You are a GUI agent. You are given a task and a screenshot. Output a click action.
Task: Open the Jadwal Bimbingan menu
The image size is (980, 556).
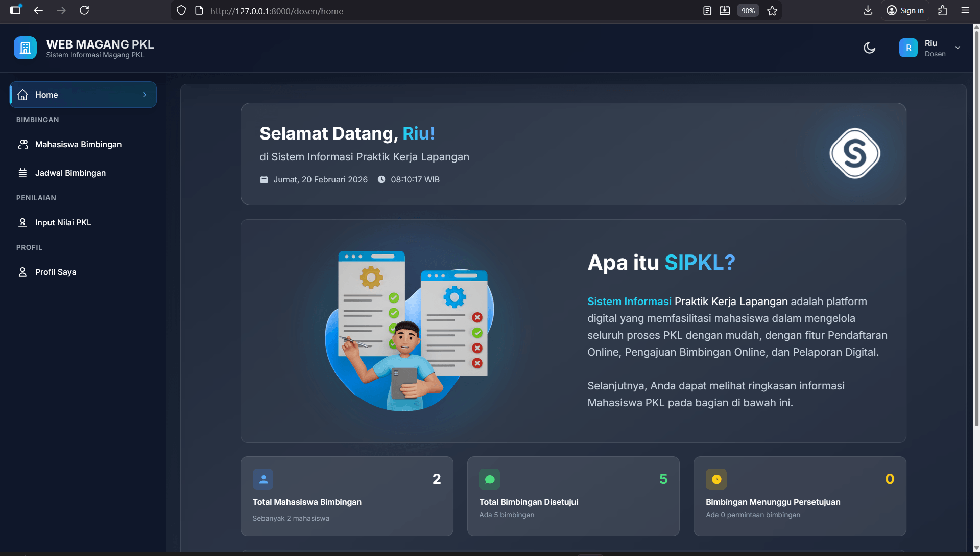click(83, 173)
